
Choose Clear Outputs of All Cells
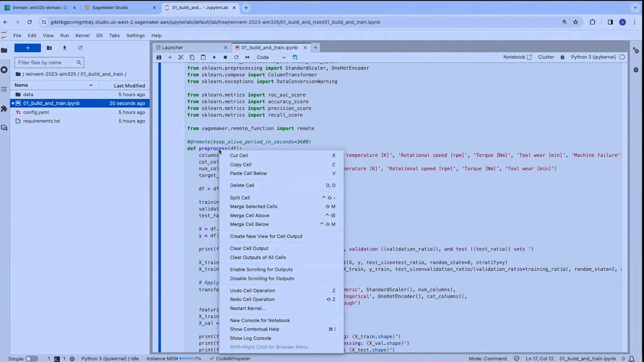pos(282,257)
